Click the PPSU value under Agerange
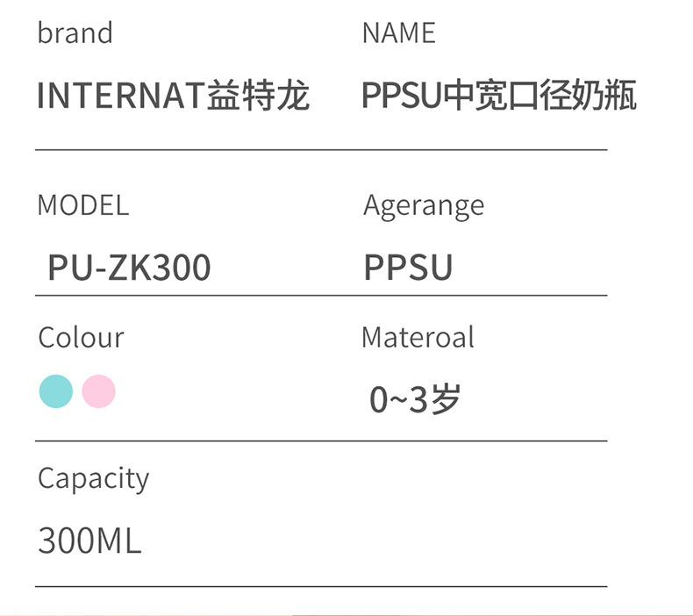The width and height of the screenshot is (693, 616). (x=408, y=268)
